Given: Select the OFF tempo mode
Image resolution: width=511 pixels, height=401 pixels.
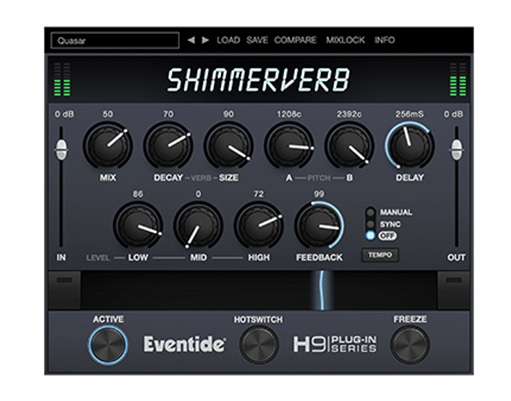Looking at the screenshot, I should pyautogui.click(x=370, y=235).
